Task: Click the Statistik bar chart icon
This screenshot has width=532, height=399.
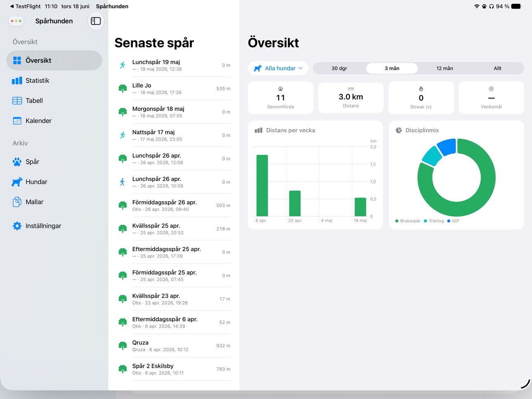Action: pyautogui.click(x=17, y=81)
